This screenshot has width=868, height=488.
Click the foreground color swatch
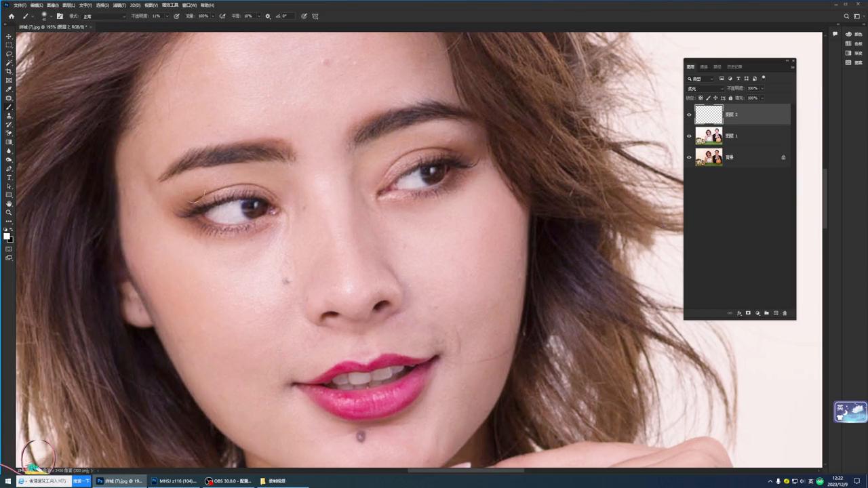(7, 237)
